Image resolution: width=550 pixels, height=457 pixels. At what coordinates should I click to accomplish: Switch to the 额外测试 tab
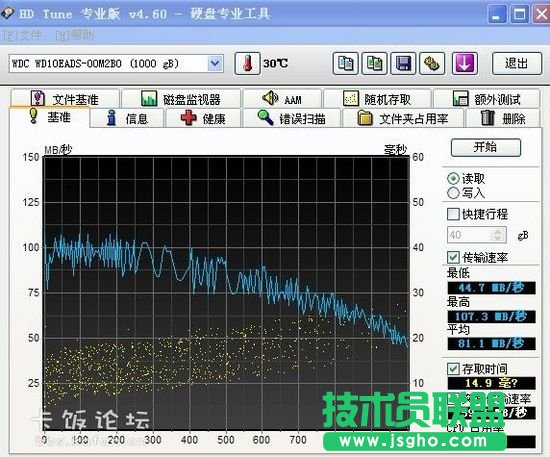487,99
